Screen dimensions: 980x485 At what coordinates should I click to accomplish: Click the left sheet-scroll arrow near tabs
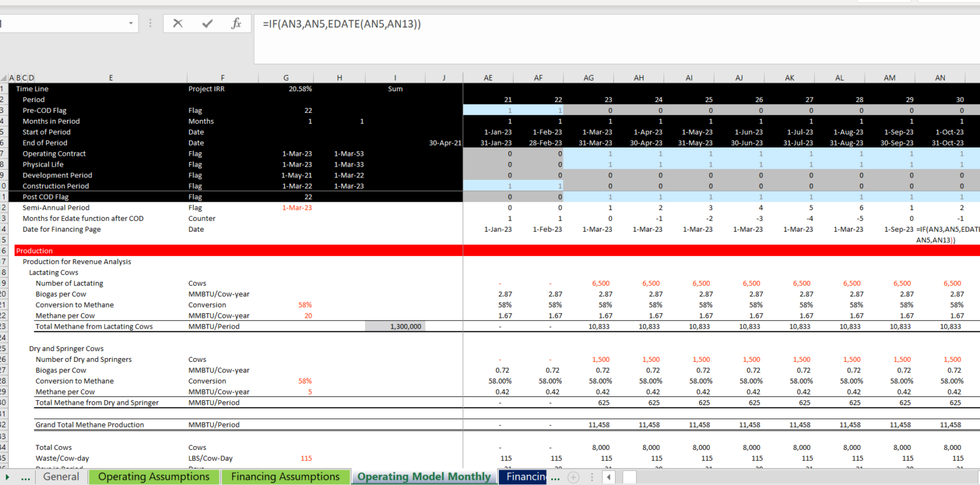pos(607,477)
